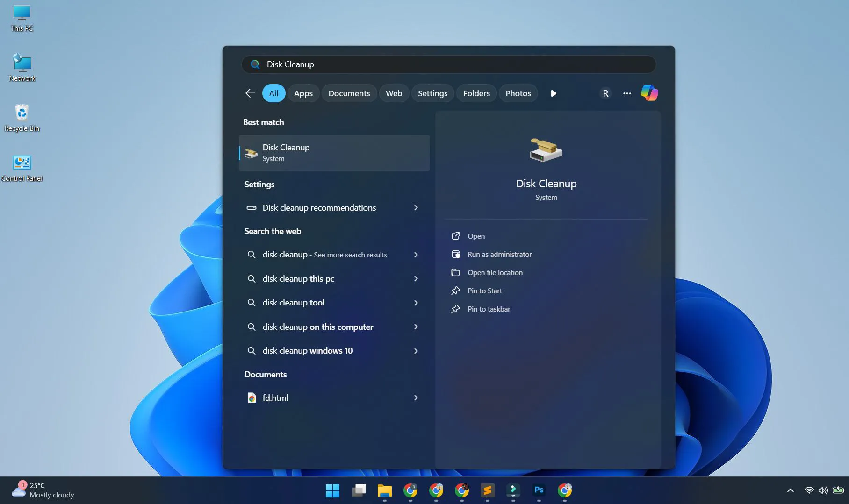Launch Sublime Text from the taskbar
Image resolution: width=849 pixels, height=504 pixels.
point(488,491)
